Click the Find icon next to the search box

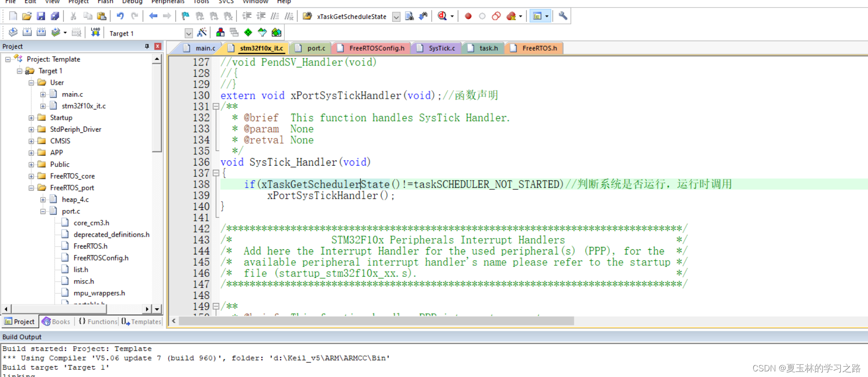409,16
